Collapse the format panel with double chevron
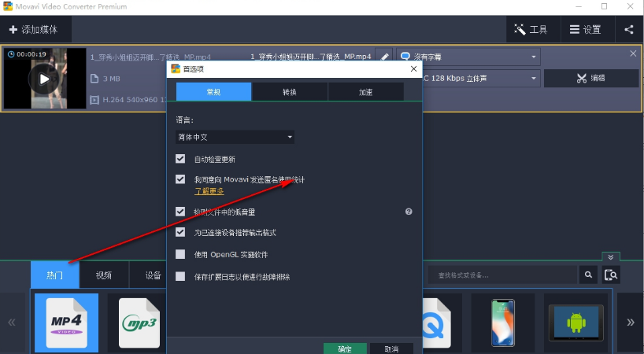Screen dimensions: 644x354 pos(611,257)
